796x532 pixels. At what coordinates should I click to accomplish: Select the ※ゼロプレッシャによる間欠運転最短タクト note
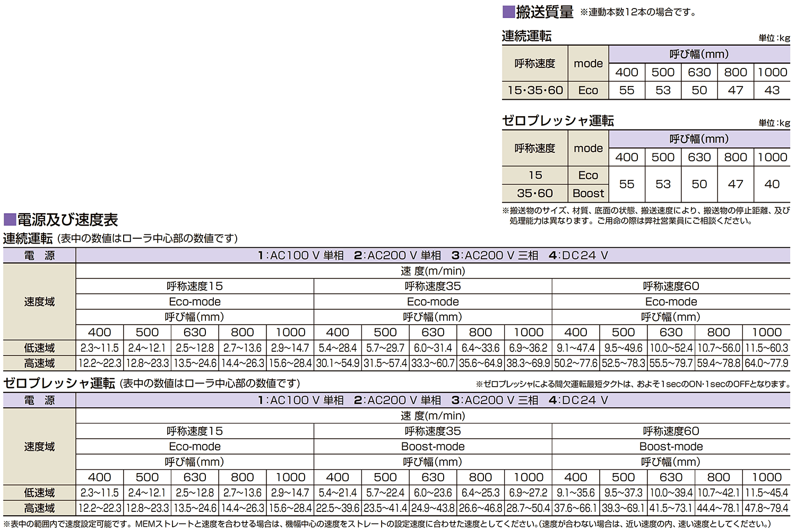[633, 384]
